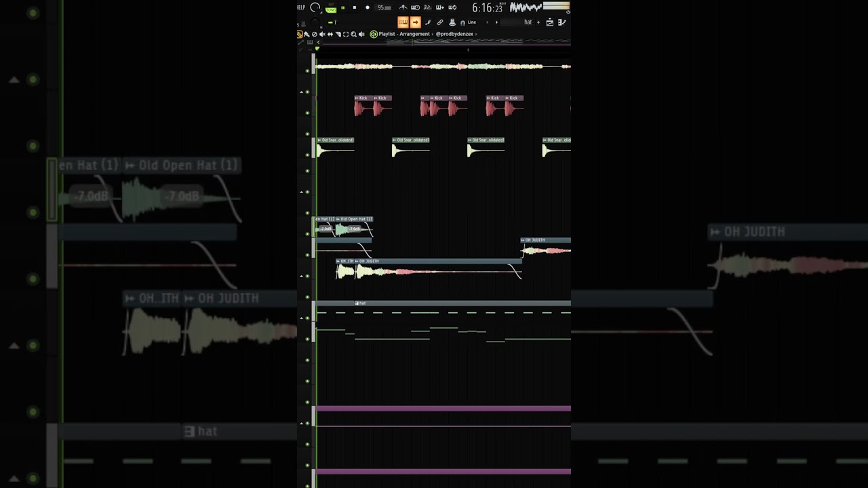Select the playlist Paint brush tool
Image resolution: width=868 pixels, height=488 pixels.
pos(307,34)
